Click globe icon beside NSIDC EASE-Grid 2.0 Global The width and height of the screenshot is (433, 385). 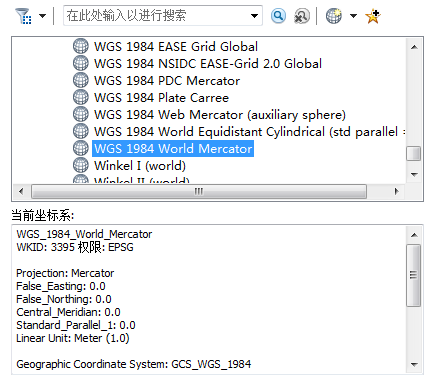point(81,63)
